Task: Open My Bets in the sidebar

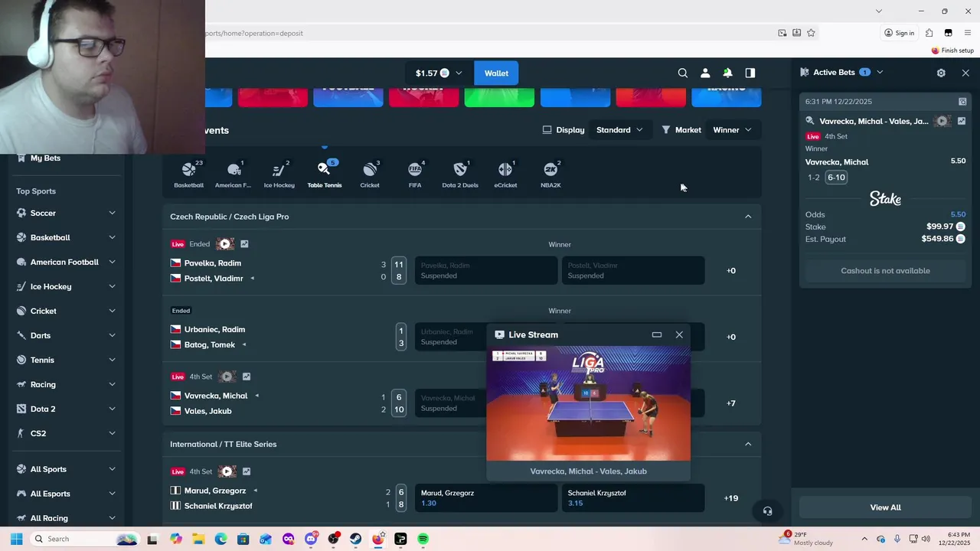Action: click(x=45, y=158)
